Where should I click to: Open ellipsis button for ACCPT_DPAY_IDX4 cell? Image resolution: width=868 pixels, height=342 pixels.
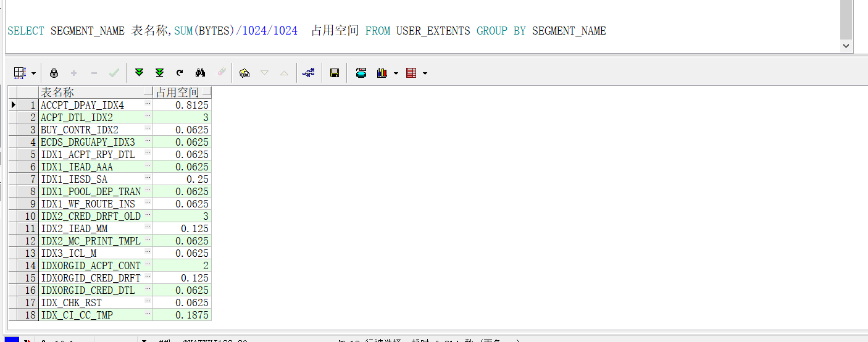point(148,105)
